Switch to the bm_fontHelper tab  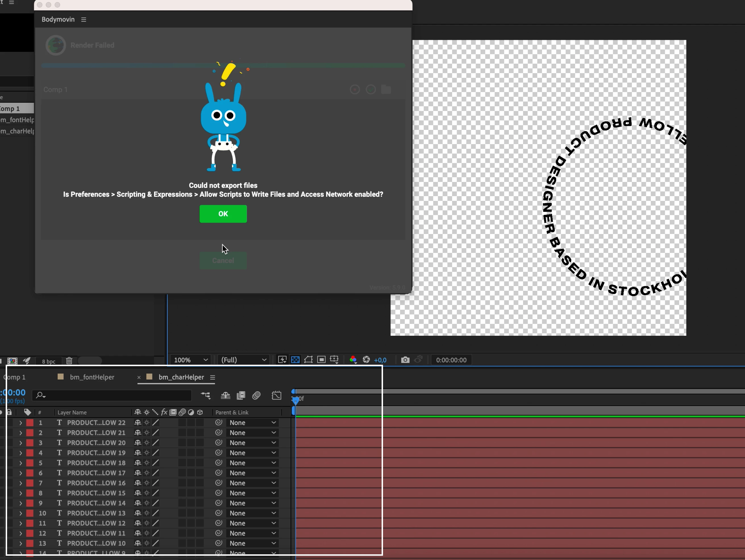[x=91, y=377]
